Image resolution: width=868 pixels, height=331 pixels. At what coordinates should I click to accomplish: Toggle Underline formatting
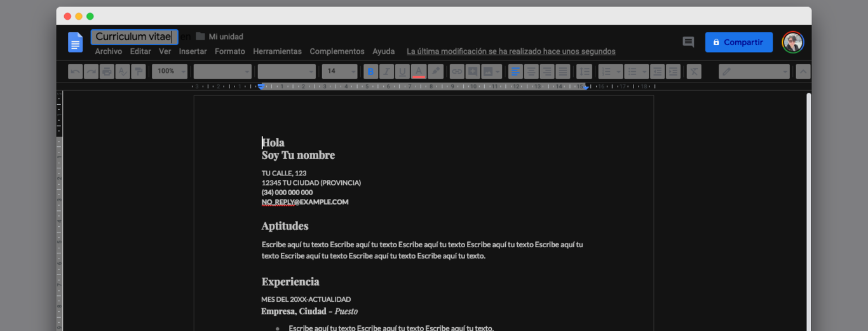tap(402, 72)
